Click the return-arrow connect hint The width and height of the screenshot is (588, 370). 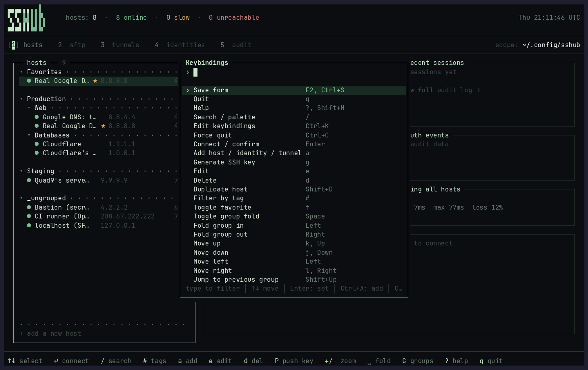tap(56, 361)
